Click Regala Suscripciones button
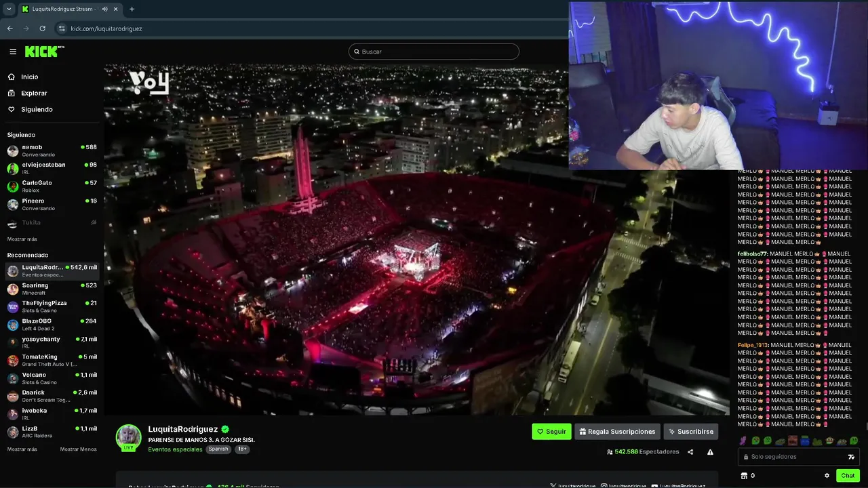 click(618, 431)
